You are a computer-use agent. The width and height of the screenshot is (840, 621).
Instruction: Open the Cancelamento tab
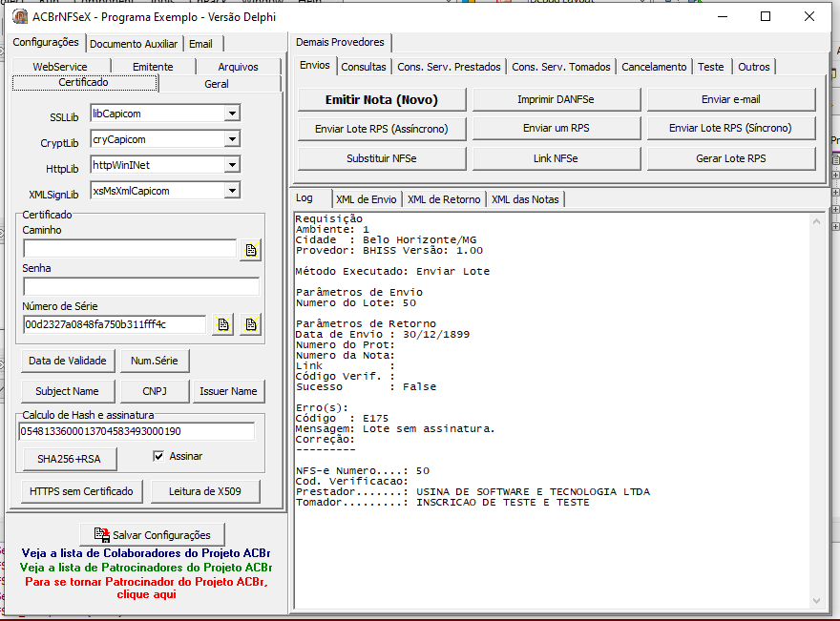[654, 67]
